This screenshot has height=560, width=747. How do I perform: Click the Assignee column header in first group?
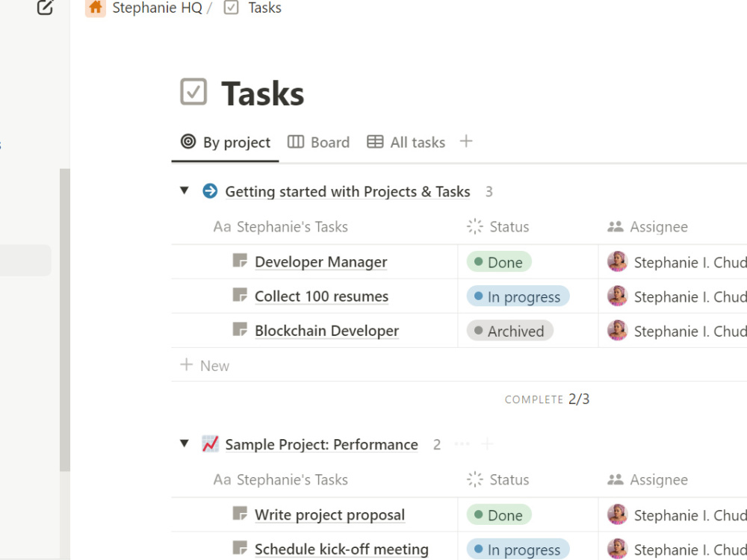[648, 227]
